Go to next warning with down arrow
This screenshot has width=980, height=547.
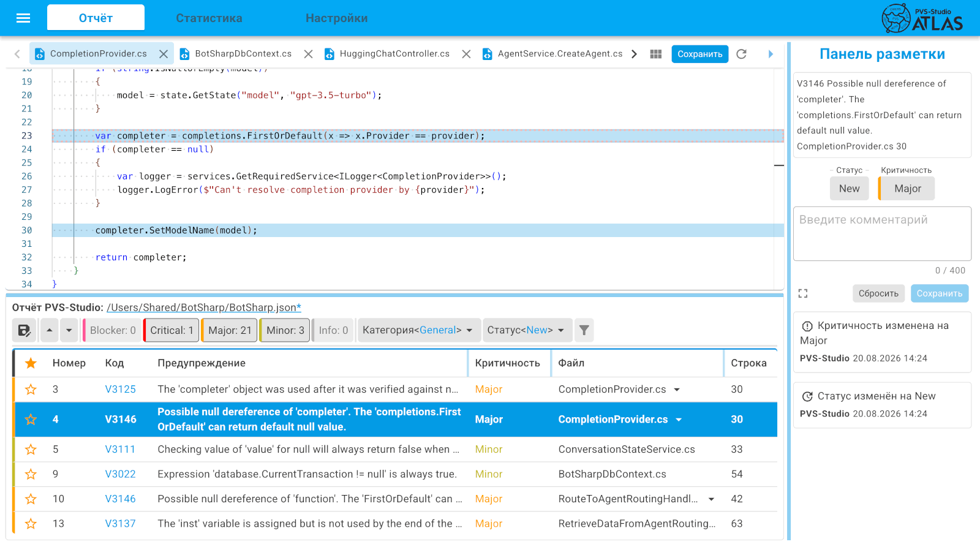pos(69,330)
